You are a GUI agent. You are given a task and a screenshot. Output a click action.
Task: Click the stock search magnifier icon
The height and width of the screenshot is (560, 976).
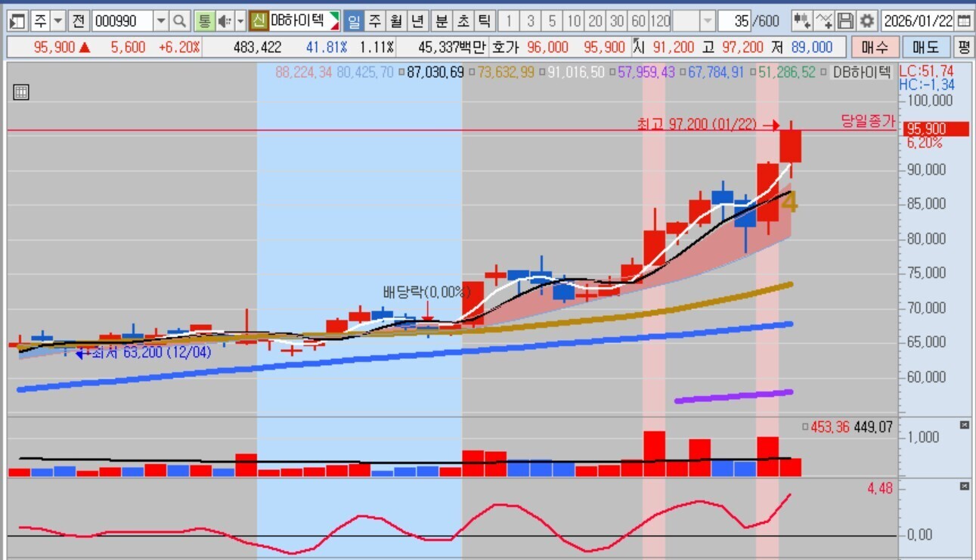pos(179,21)
